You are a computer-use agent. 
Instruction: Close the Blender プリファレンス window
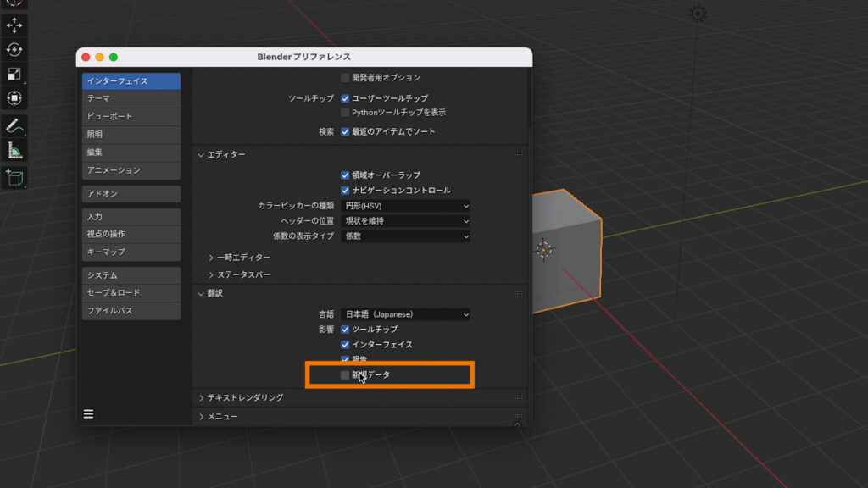(x=86, y=57)
